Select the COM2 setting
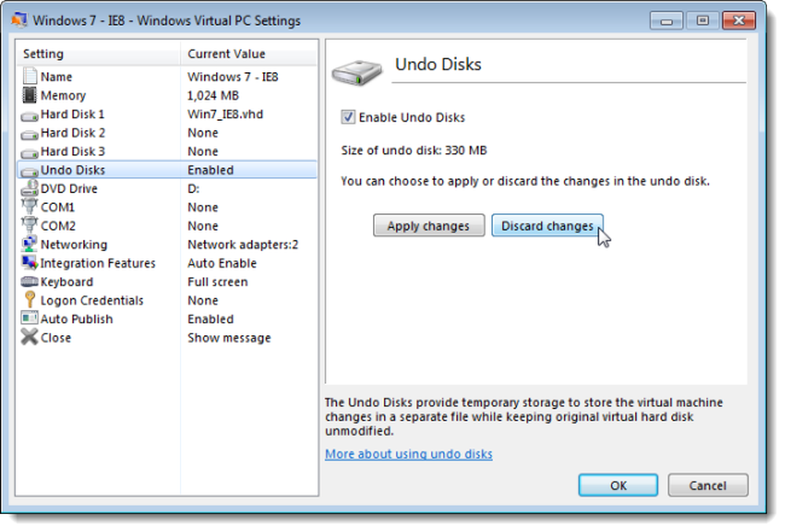 (167, 226)
